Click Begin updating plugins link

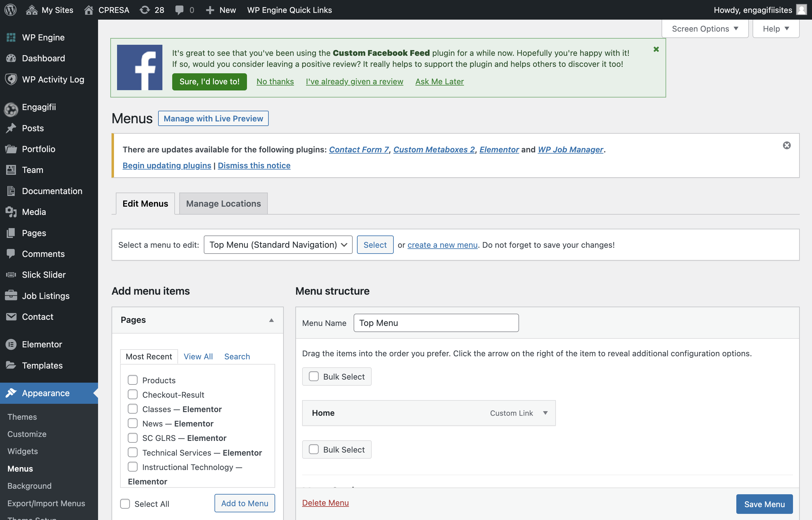pyautogui.click(x=167, y=165)
